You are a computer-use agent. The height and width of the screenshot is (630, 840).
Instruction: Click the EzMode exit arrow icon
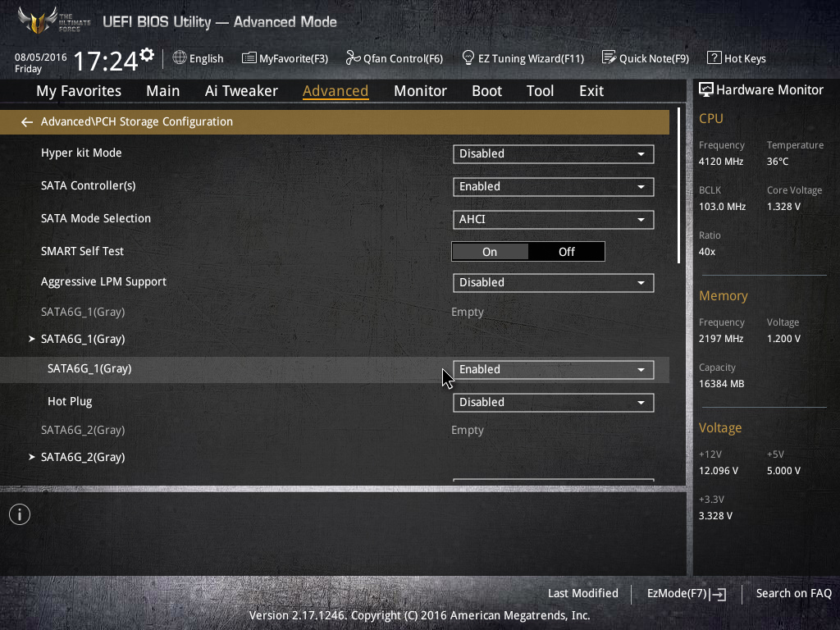(718, 594)
